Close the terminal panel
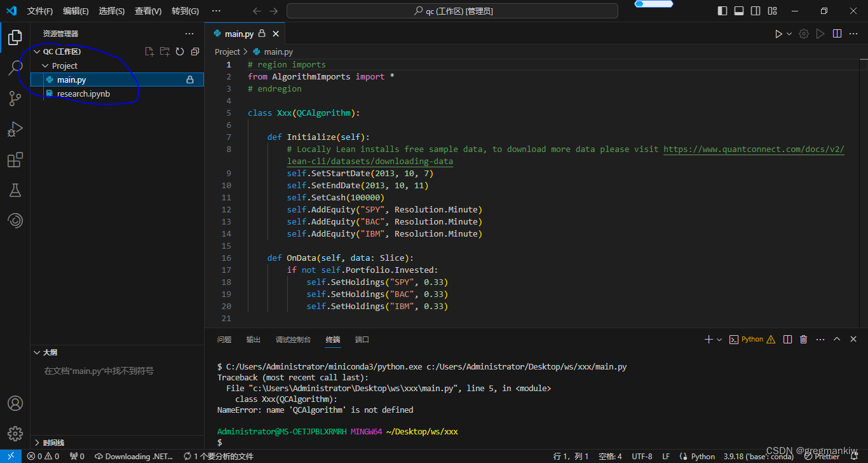 tap(853, 340)
